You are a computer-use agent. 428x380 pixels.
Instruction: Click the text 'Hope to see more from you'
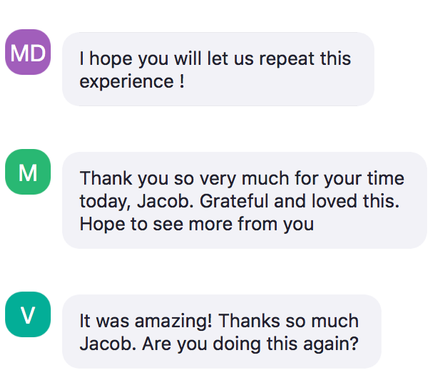click(197, 224)
